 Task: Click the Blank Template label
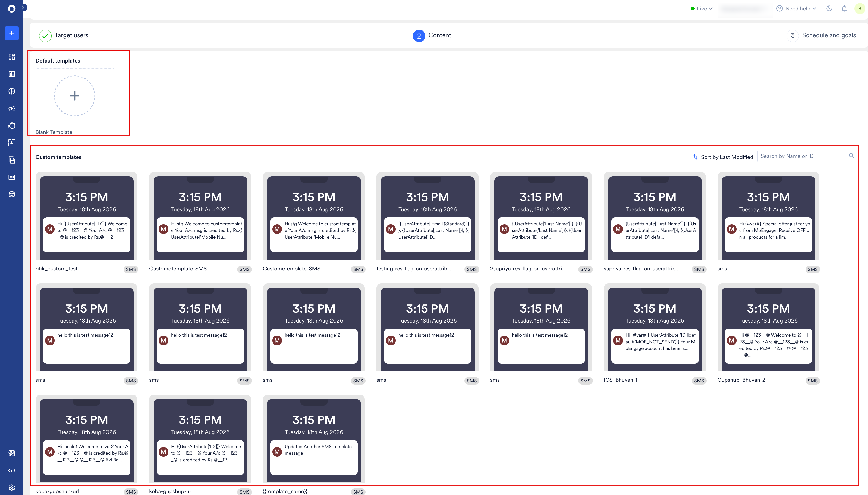(x=54, y=132)
